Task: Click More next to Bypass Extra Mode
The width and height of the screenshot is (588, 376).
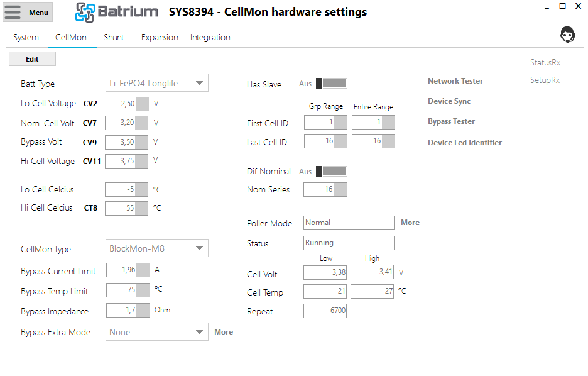Action: tap(224, 332)
